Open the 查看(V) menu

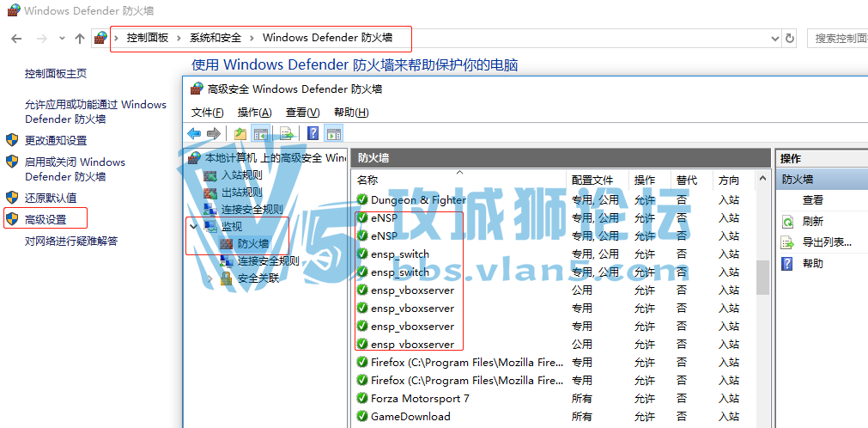tap(303, 113)
